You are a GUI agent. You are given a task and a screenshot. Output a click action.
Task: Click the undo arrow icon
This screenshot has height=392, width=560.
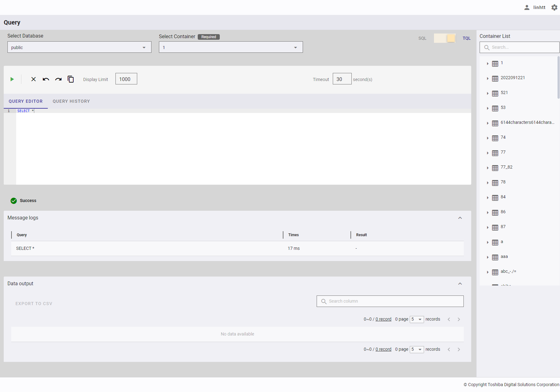click(46, 79)
